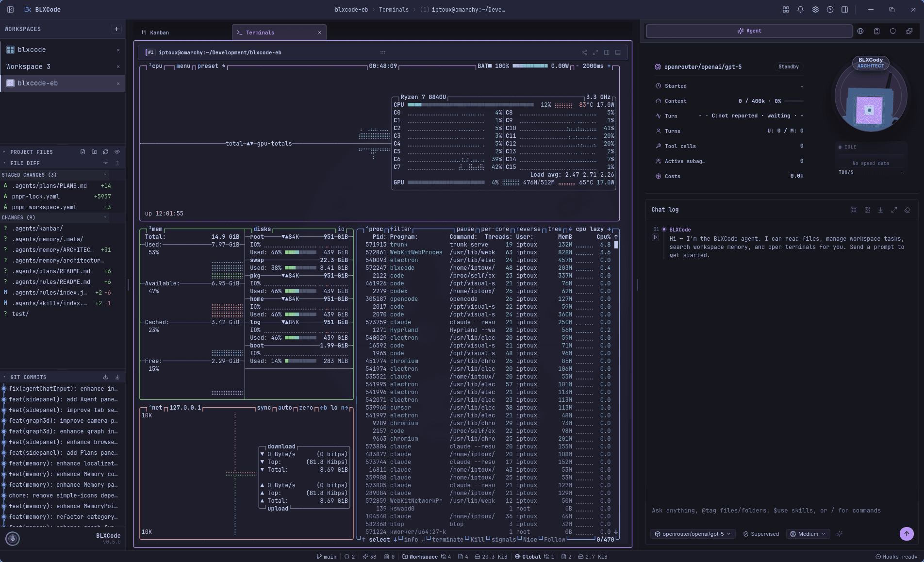
Task: Open the settings gear in title bar
Action: [x=815, y=10]
